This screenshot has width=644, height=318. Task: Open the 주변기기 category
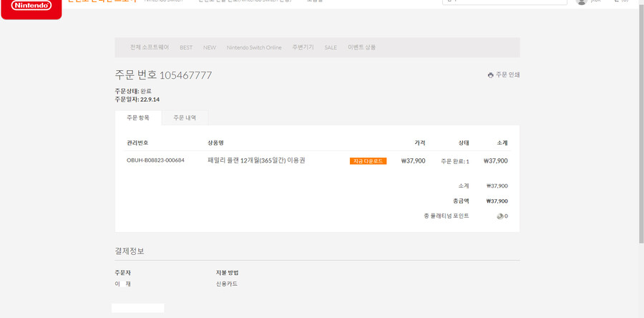click(x=303, y=47)
